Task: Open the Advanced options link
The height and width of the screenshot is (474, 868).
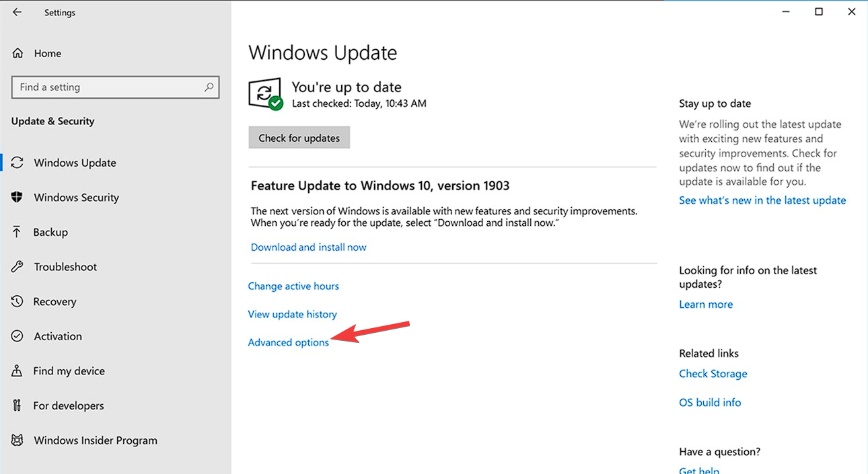Action: click(288, 342)
